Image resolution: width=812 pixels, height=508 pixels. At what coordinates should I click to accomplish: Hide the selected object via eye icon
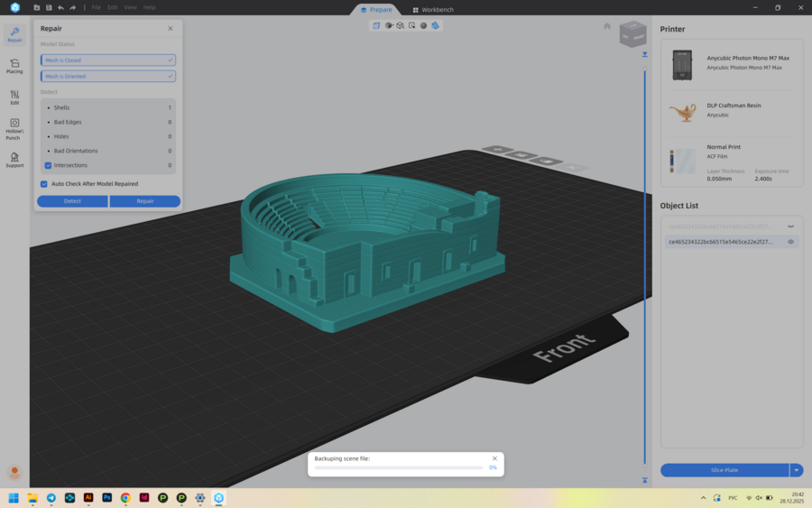click(790, 242)
